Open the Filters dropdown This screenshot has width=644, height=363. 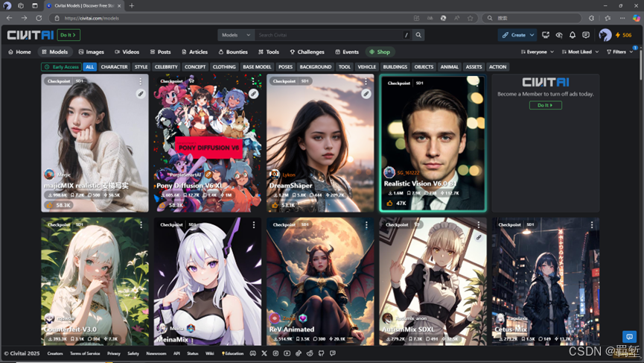[x=619, y=51]
